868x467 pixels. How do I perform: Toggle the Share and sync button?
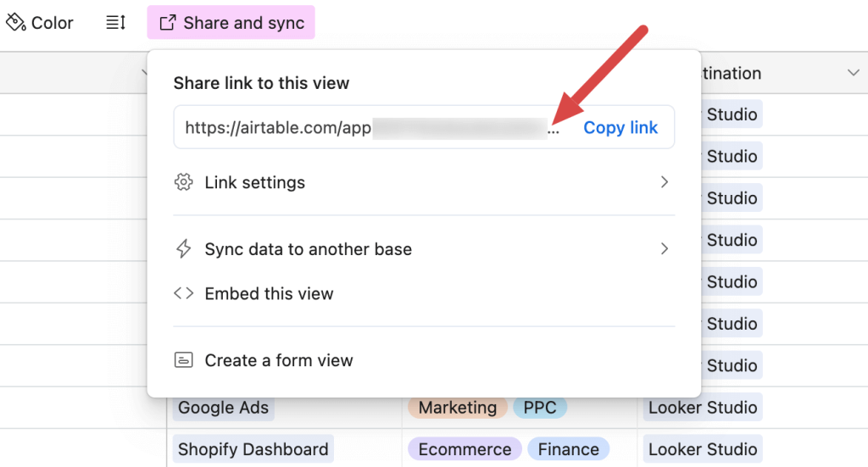point(231,23)
